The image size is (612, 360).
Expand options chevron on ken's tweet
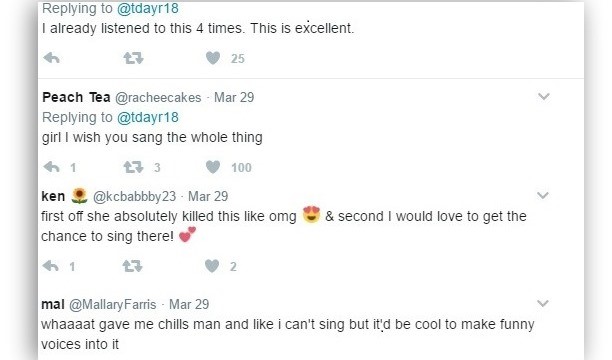543,195
